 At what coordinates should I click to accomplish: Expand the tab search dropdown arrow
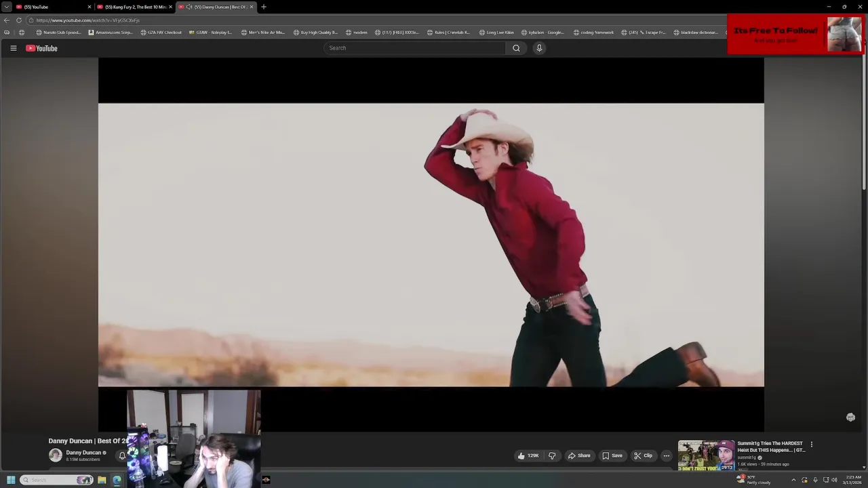click(x=6, y=7)
